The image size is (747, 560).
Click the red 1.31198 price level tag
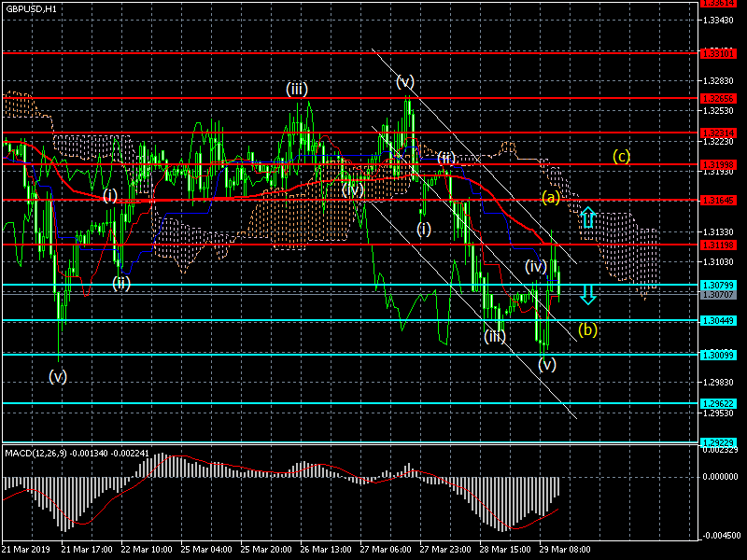point(718,245)
